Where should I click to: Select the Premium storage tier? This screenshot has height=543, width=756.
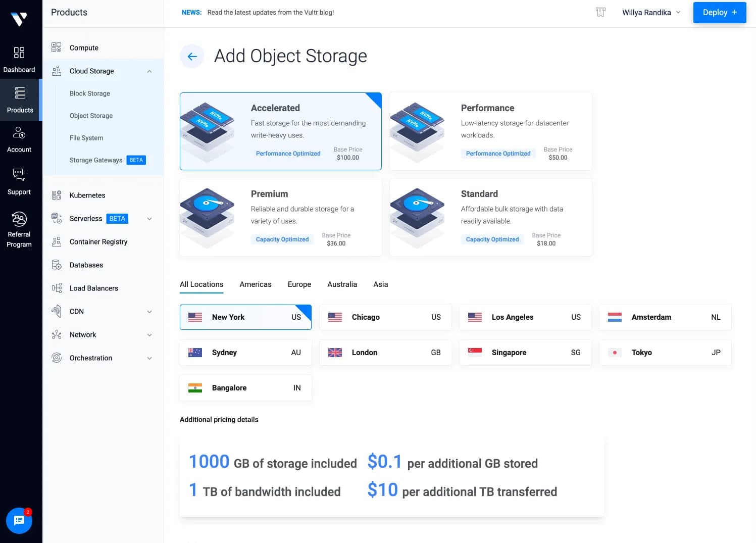point(280,217)
